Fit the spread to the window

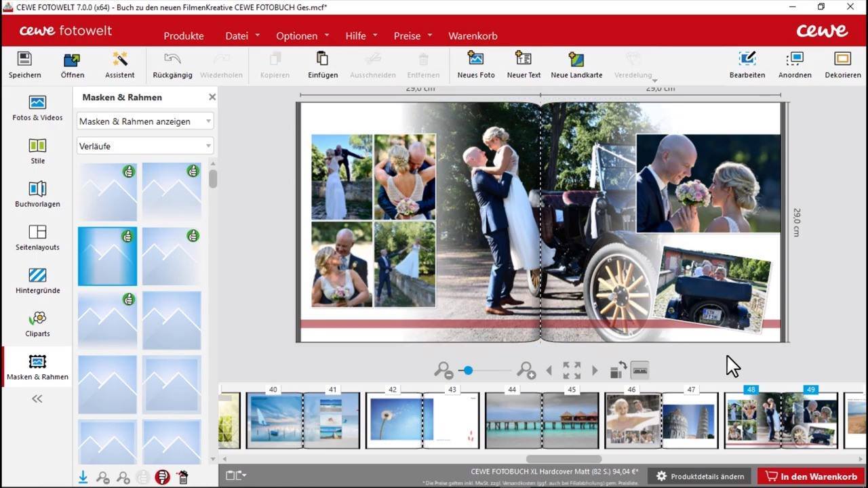click(x=572, y=370)
